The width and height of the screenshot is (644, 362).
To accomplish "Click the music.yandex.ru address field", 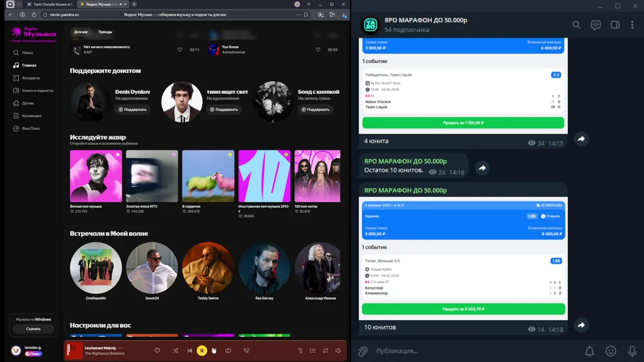I will [x=175, y=15].
